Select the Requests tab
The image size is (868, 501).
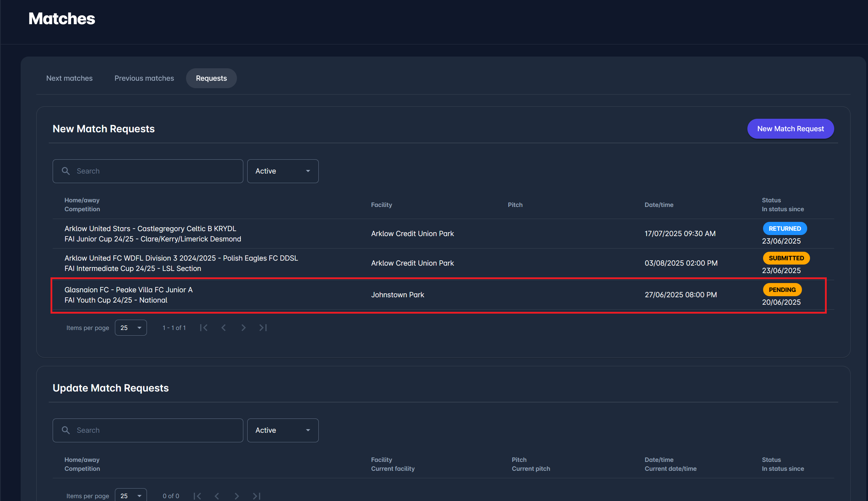click(211, 78)
